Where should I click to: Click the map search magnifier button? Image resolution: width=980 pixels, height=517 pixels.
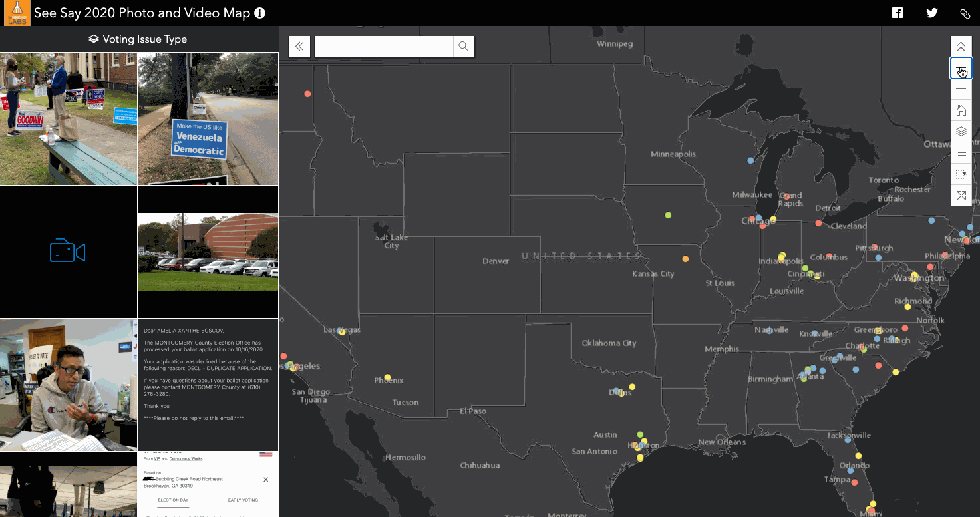464,46
